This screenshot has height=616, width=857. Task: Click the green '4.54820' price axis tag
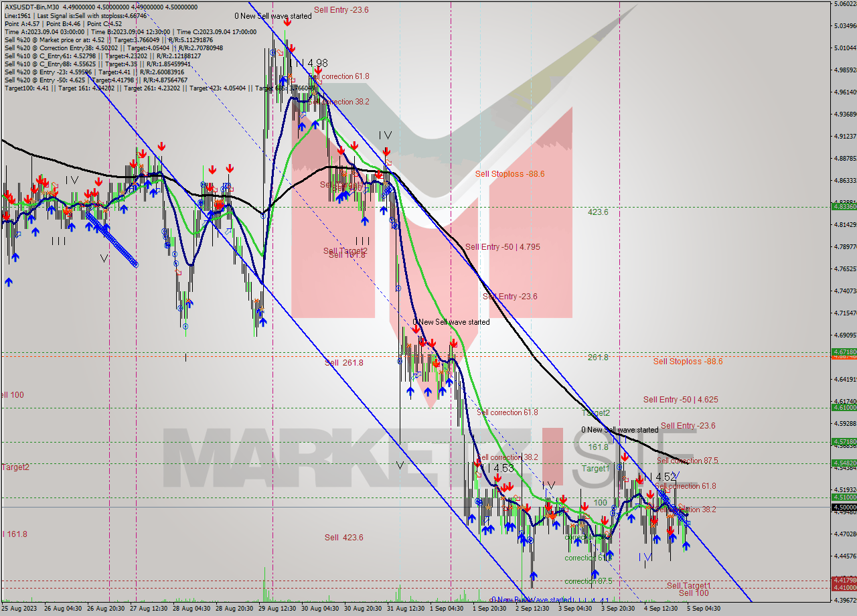pyautogui.click(x=844, y=463)
